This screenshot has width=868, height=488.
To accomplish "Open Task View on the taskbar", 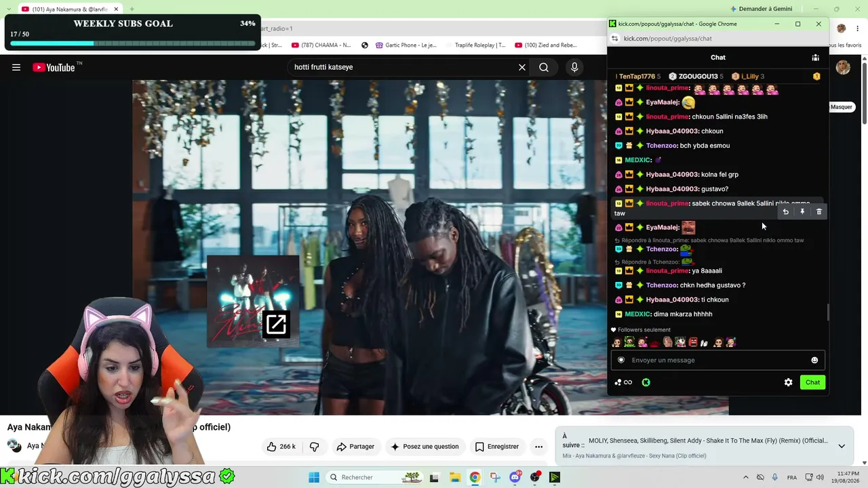I will click(x=434, y=477).
